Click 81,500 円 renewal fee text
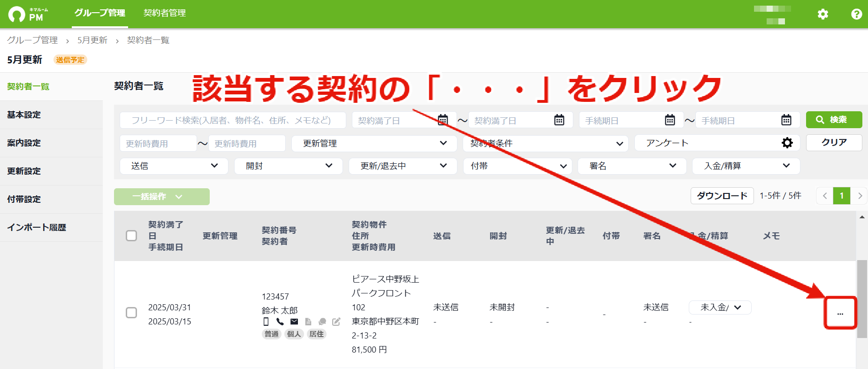The height and width of the screenshot is (369, 868). click(369, 350)
